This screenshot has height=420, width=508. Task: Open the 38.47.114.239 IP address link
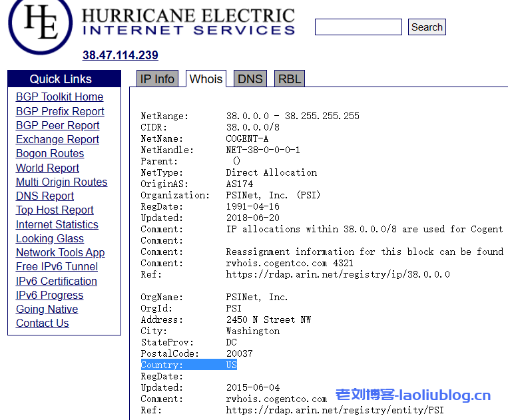(x=121, y=55)
